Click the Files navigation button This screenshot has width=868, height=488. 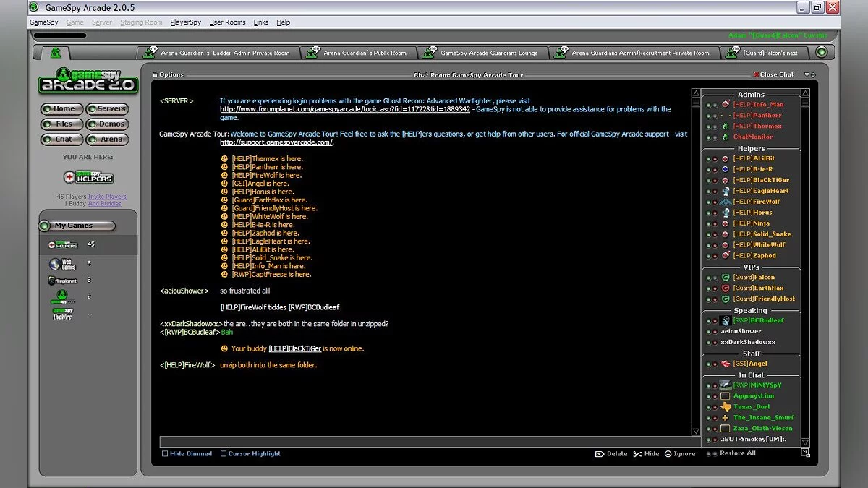[x=61, y=124]
